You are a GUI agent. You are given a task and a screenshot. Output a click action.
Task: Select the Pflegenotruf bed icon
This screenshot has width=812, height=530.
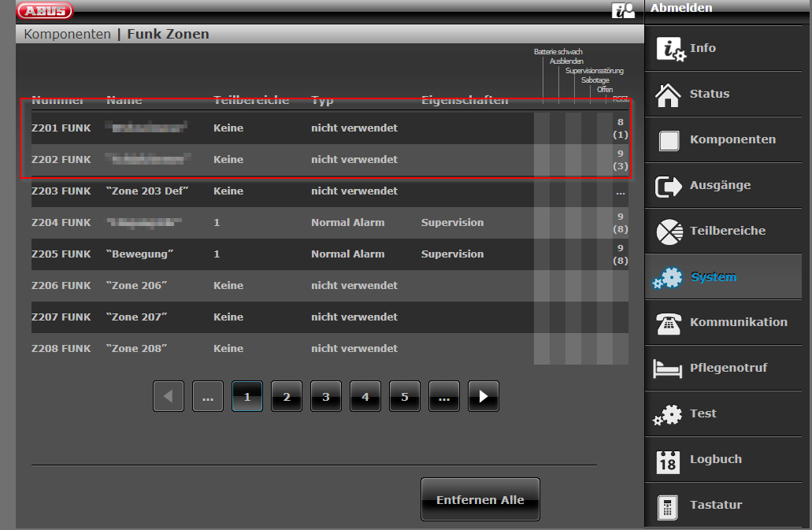click(x=669, y=369)
